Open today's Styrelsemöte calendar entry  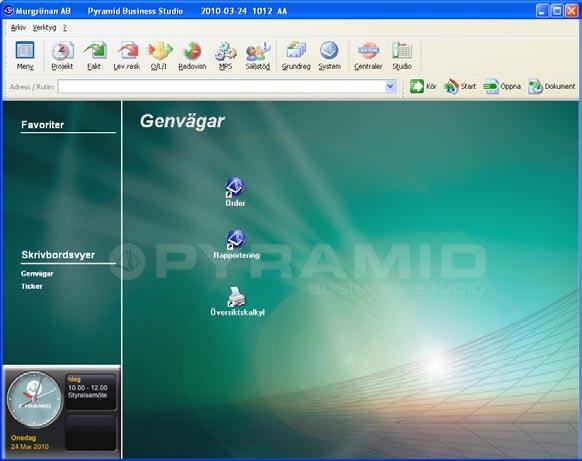tap(91, 392)
